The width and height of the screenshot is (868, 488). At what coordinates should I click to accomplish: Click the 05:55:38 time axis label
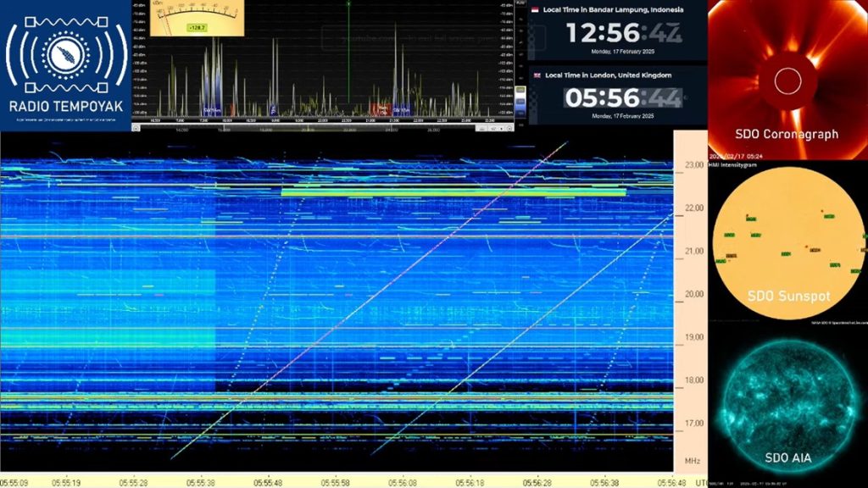pyautogui.click(x=200, y=483)
